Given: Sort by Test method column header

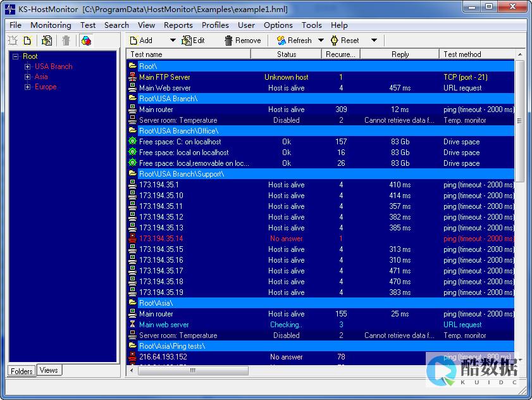Looking at the screenshot, I should [477, 54].
